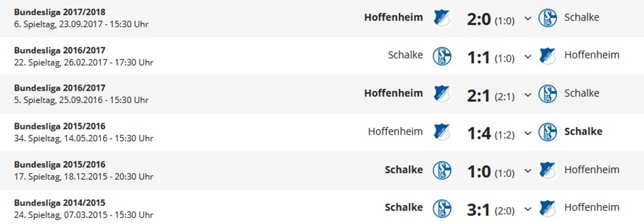Expand details of the 3:1 match
Screen dimensions: 644x224
coord(528,209)
